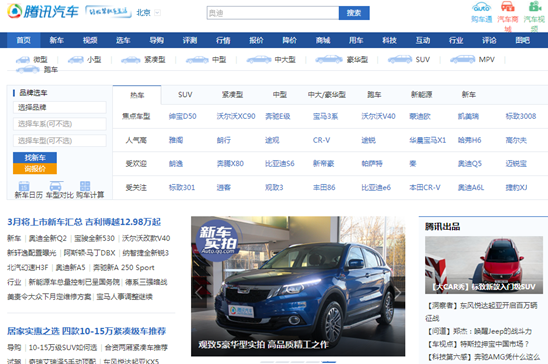The image size is (548, 364).
Task: Open the 降价 navigation item
Action: tap(290, 40)
